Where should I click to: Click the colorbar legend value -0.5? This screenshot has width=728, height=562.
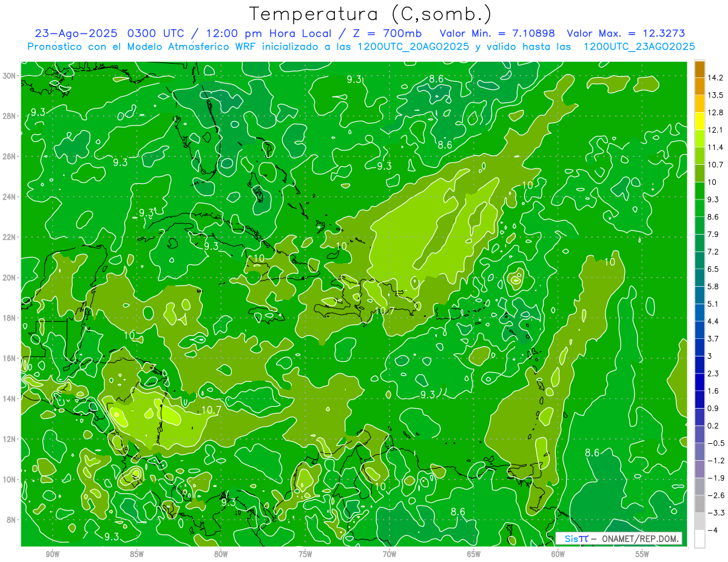pyautogui.click(x=715, y=443)
